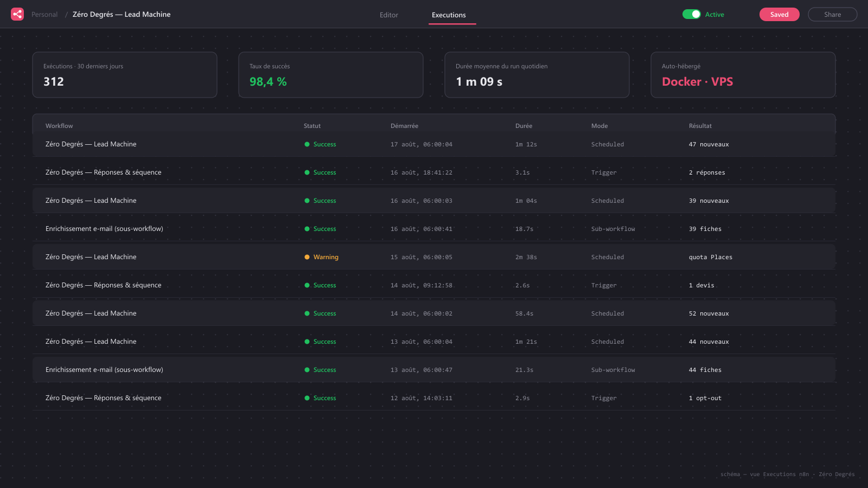
Task: Open the execution started 16 août, 06:00:03
Action: (434, 201)
